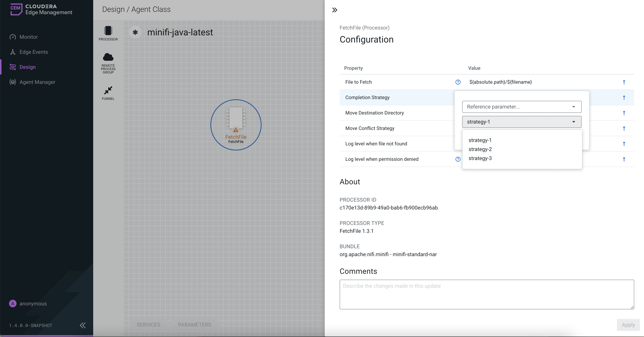Open the Parameters button below canvas
Viewport: 644px width, 337px height.
click(194, 324)
